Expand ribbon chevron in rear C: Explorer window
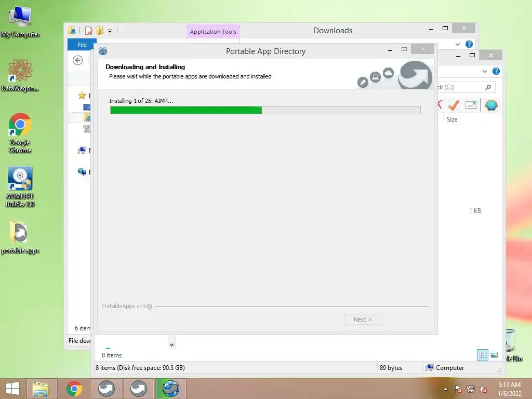Screen dimensions: 532x399 (x=485, y=71)
